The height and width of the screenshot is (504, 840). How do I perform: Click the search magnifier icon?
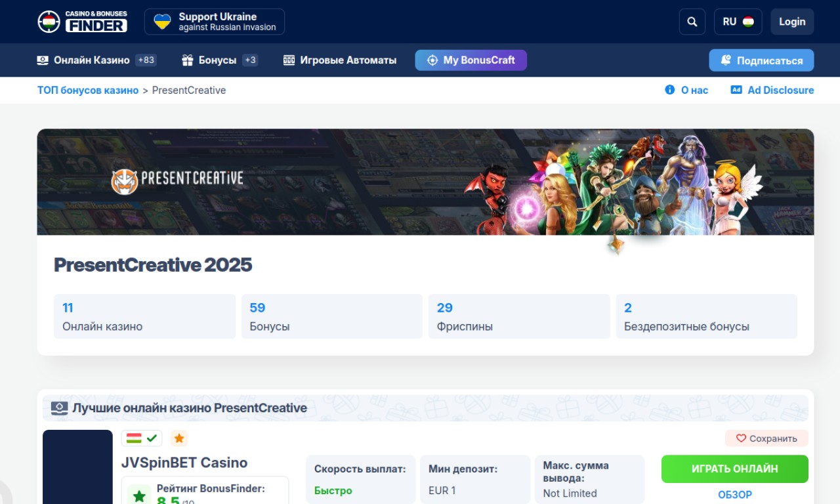[x=692, y=22]
